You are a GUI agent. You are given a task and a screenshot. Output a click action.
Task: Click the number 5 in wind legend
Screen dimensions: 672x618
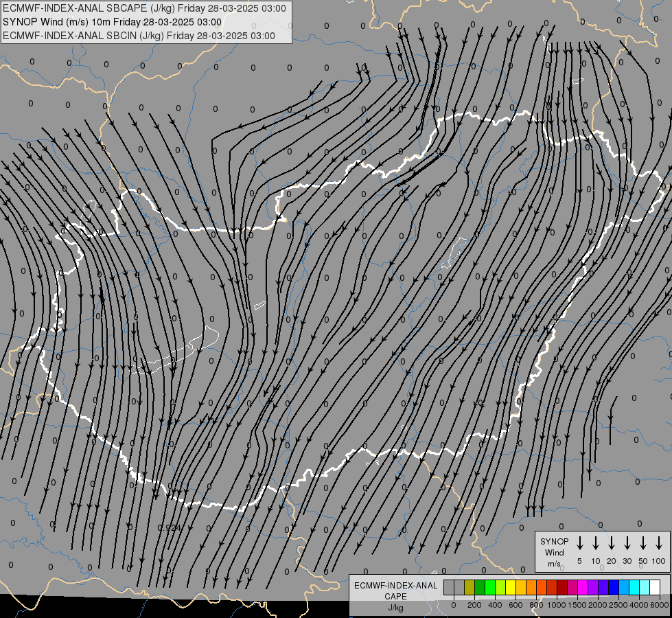tap(579, 561)
